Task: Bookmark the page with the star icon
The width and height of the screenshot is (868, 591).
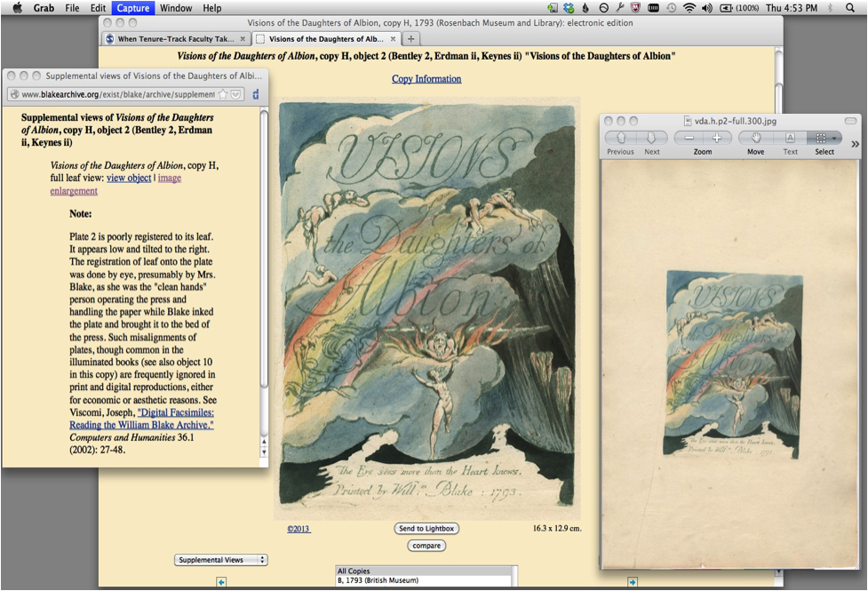Action: click(x=223, y=94)
